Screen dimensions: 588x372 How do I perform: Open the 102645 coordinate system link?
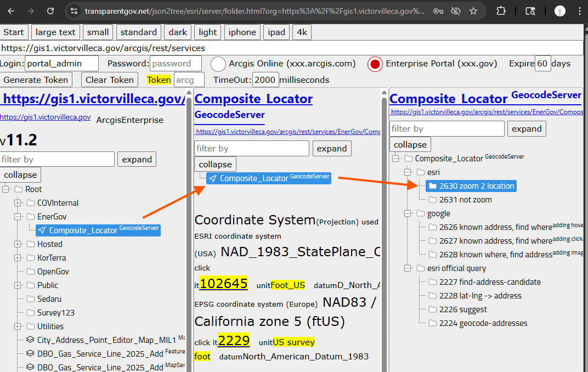pos(223,284)
